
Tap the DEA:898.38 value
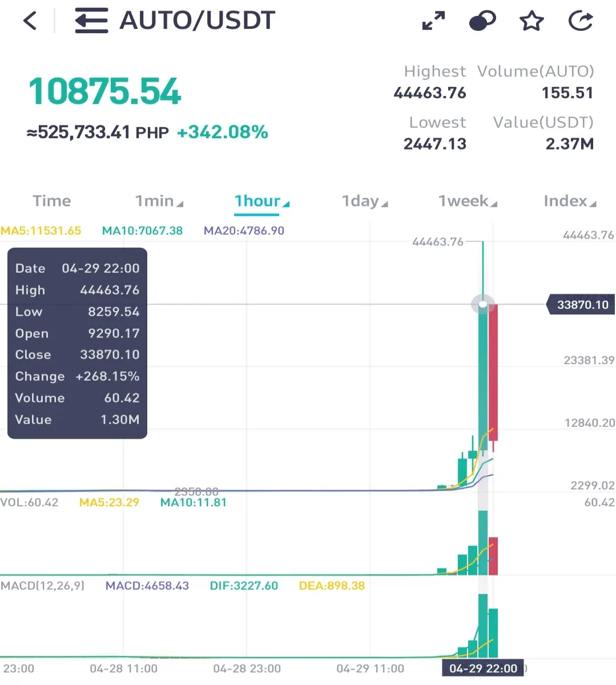[x=332, y=586]
